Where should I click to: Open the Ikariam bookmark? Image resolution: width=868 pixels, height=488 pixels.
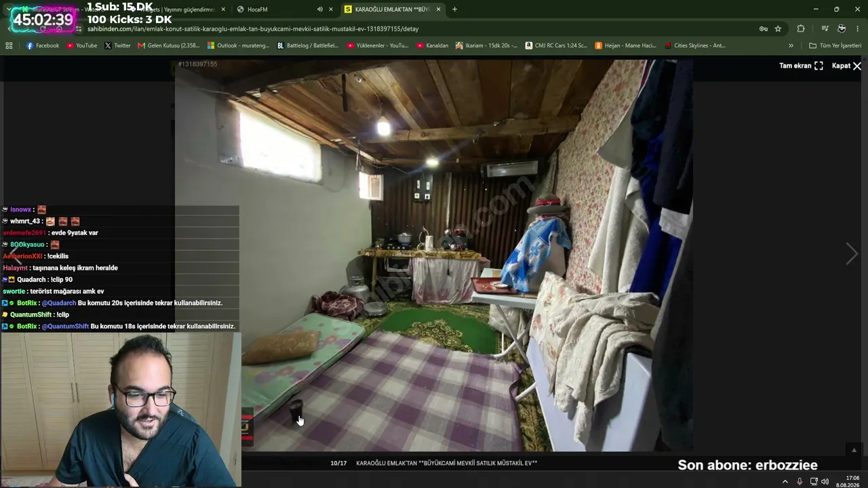coord(487,46)
